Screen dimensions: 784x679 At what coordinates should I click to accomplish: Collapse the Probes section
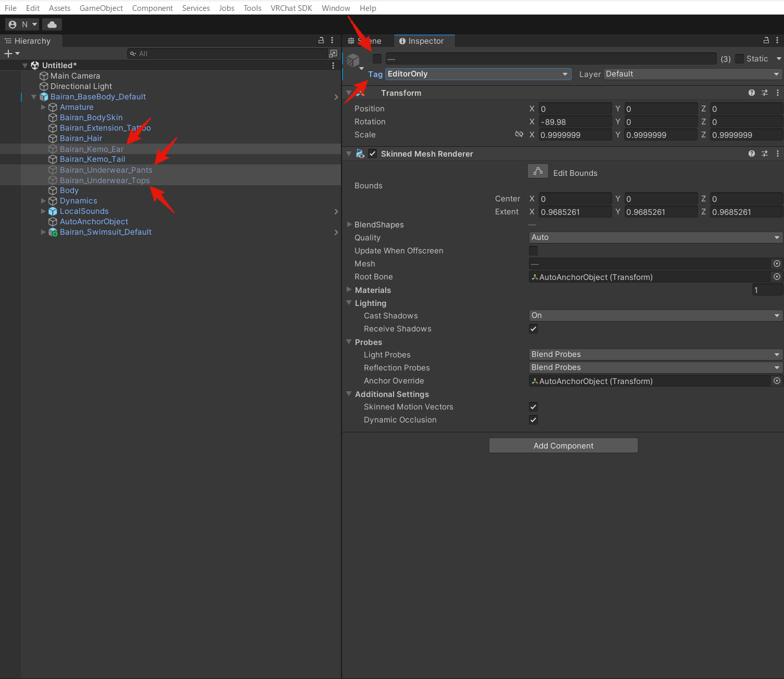(349, 341)
